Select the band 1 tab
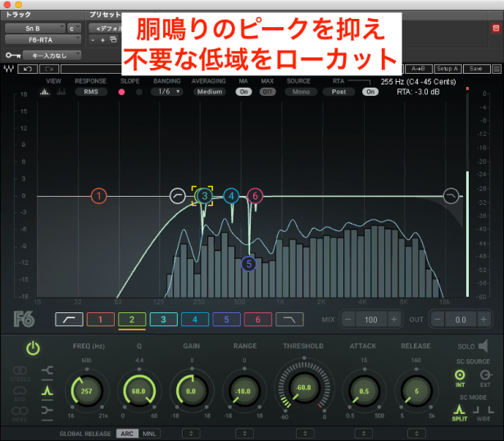 click(101, 320)
